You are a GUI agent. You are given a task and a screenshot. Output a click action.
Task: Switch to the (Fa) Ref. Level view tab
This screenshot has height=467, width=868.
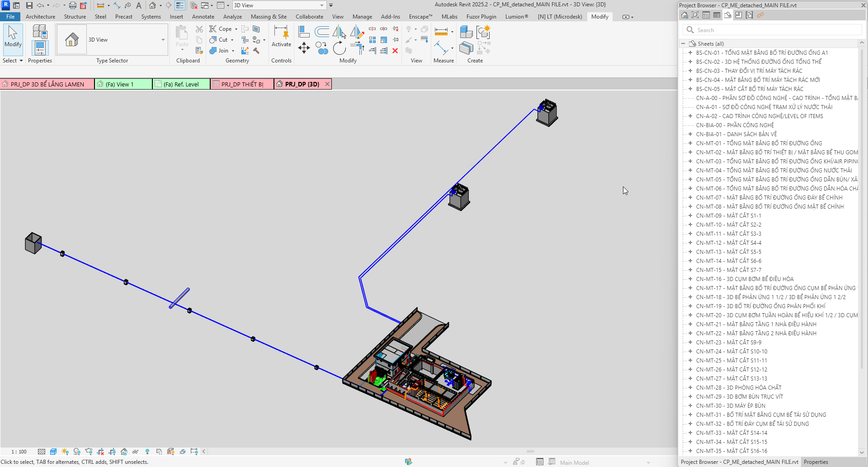pyautogui.click(x=181, y=84)
